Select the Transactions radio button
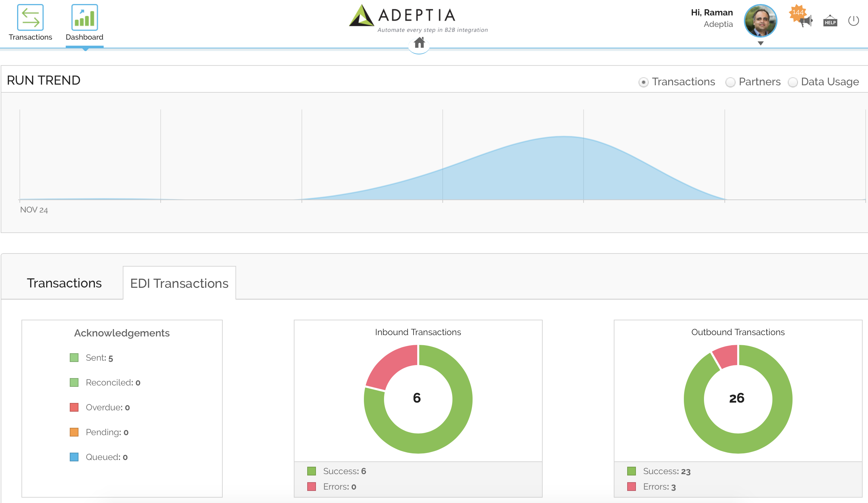The width and height of the screenshot is (868, 503). (643, 82)
